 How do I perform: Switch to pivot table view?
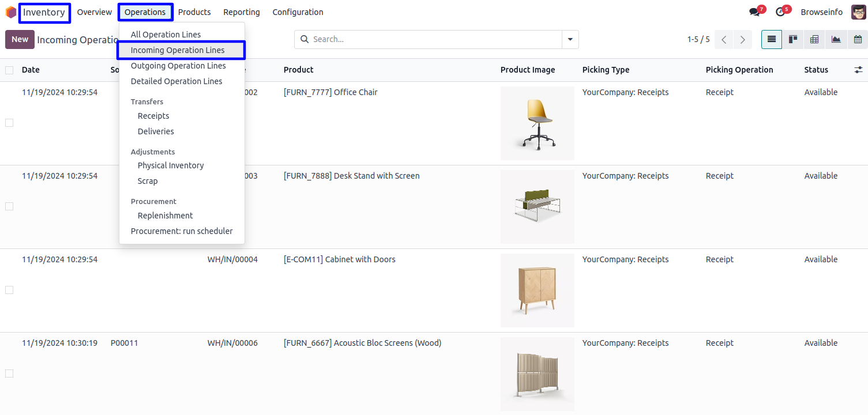[814, 39]
